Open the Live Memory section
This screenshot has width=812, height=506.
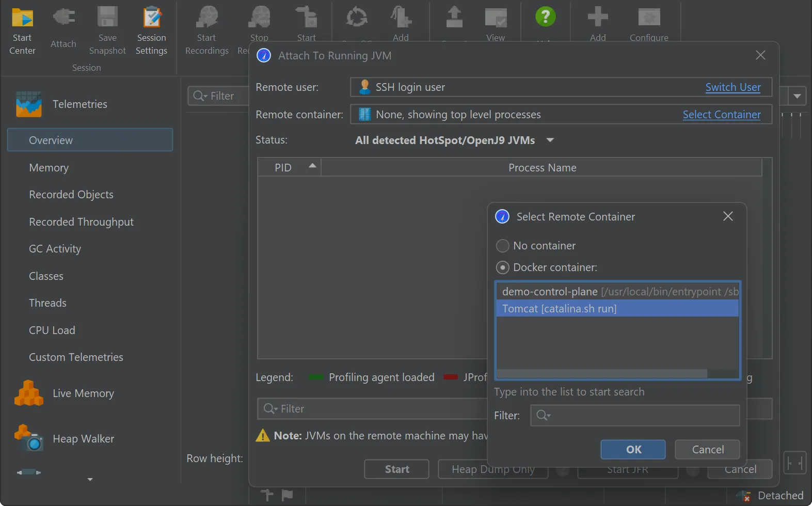pos(83,393)
